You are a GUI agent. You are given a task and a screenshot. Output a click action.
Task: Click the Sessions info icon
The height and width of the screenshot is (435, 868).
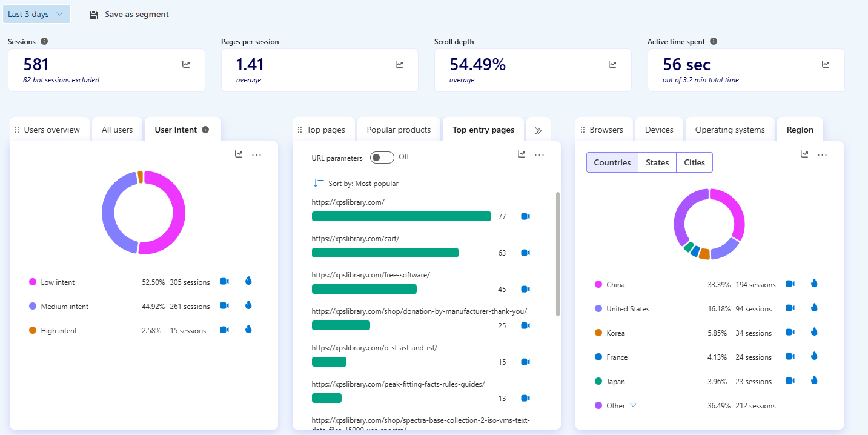coord(44,42)
